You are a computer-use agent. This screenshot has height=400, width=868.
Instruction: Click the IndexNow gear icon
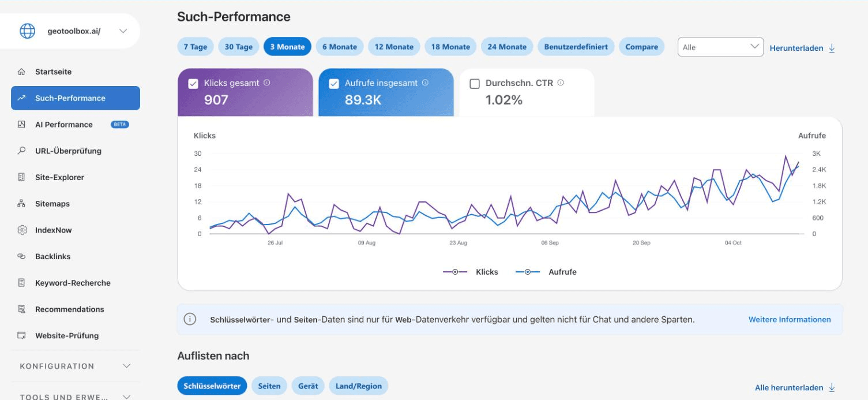coord(22,230)
